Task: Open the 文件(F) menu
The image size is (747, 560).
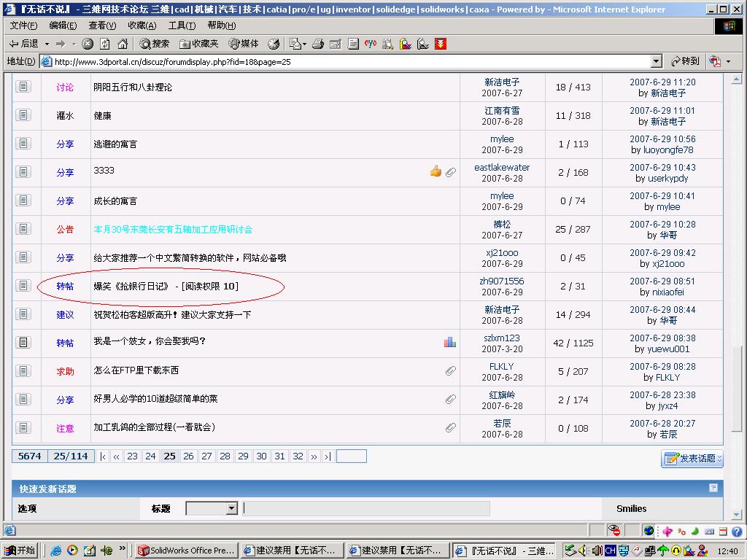Action: [x=23, y=26]
